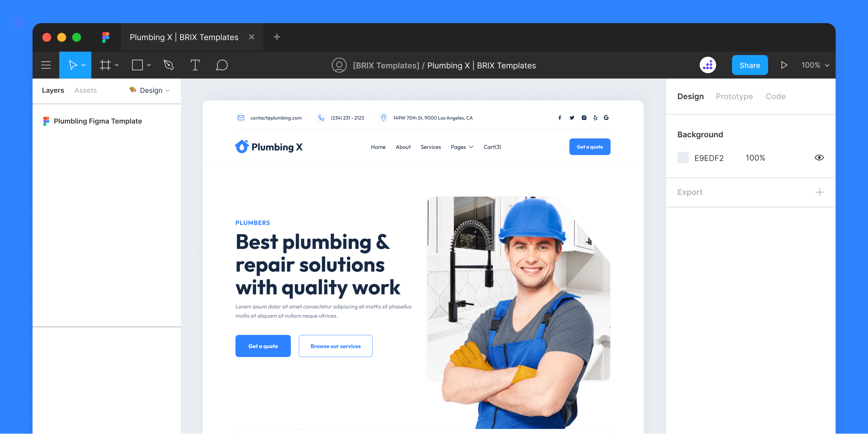Click Get a quote button in navbar

point(590,146)
